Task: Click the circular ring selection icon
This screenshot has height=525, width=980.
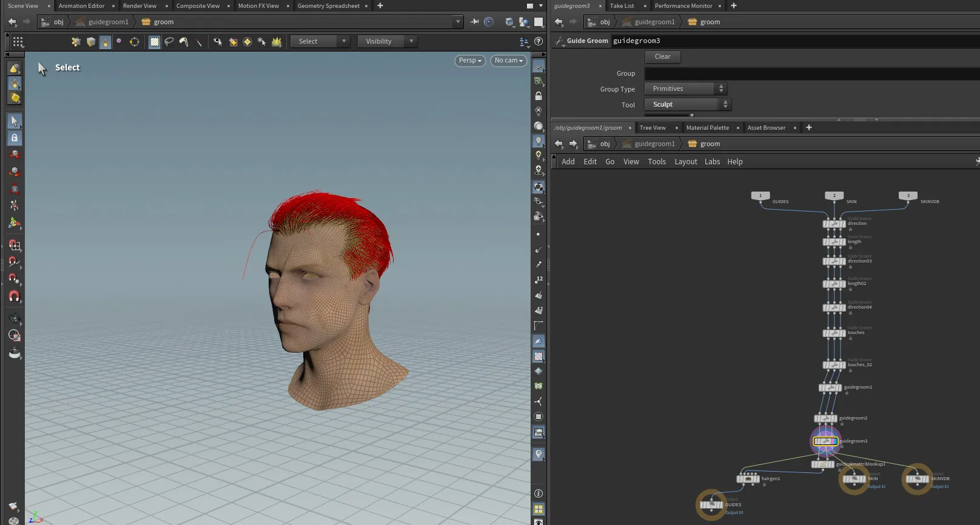Action: click(135, 42)
